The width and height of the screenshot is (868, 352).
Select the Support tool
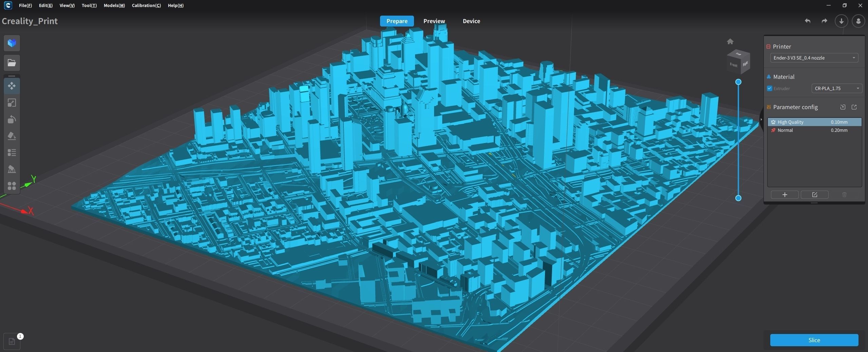point(12,169)
